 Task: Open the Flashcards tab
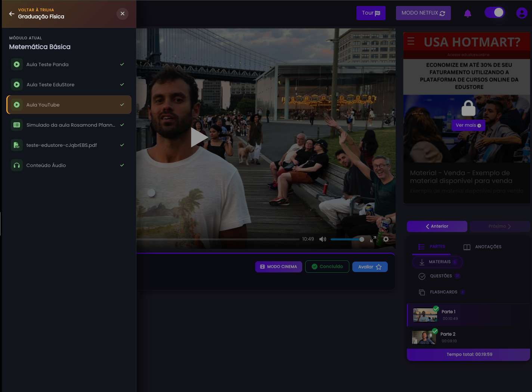[442, 292]
